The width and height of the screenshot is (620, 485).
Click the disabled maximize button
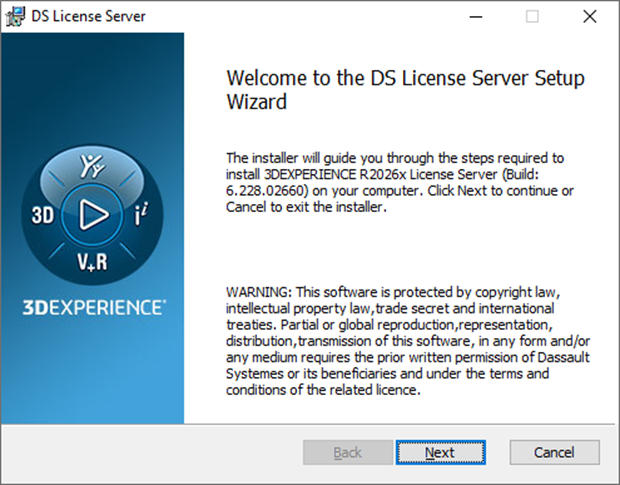tap(532, 16)
